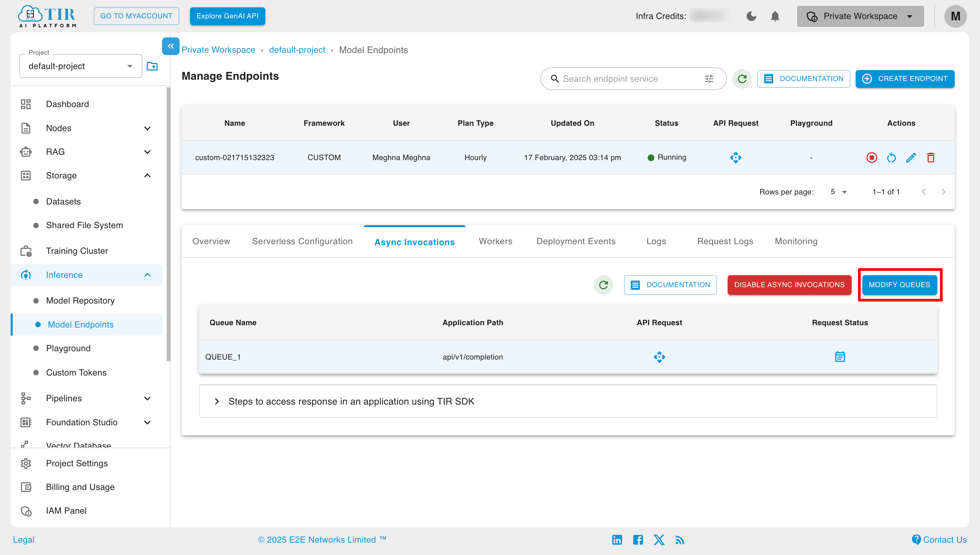The height and width of the screenshot is (555, 980).
Task: Click the API Request crosshair icon for custom-021715132323
Action: pos(736,158)
